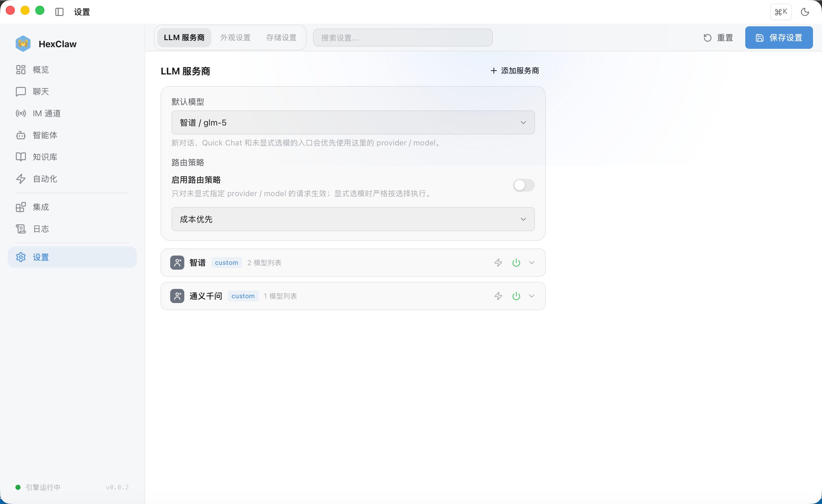
Task: Open 集成 integrations page
Action: pos(72,207)
